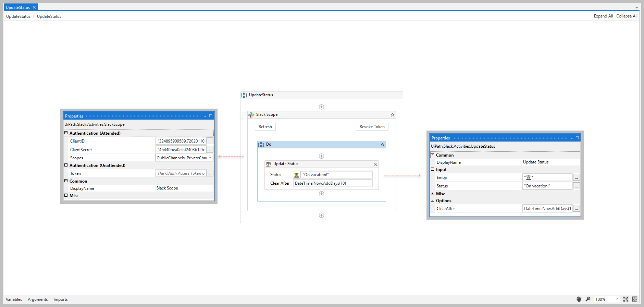Open expression editor for ClientID
Screen dimensions: 644x307
tap(210, 141)
